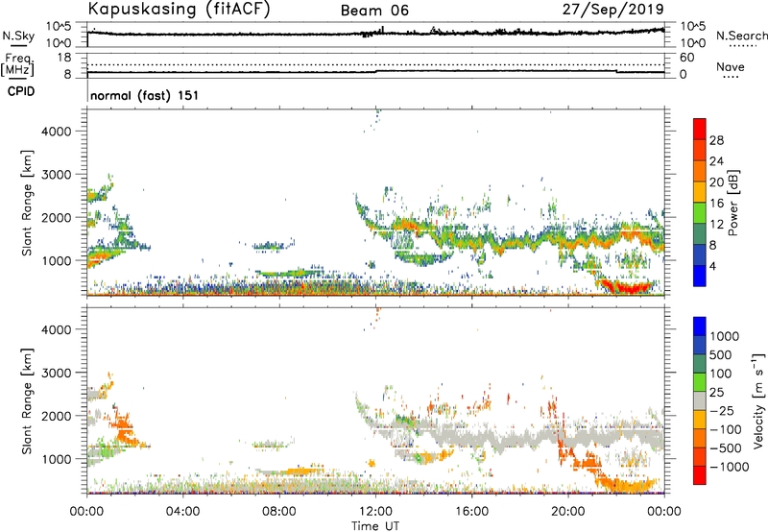
Task: Click the Time UT axis title
Action: pos(375,525)
